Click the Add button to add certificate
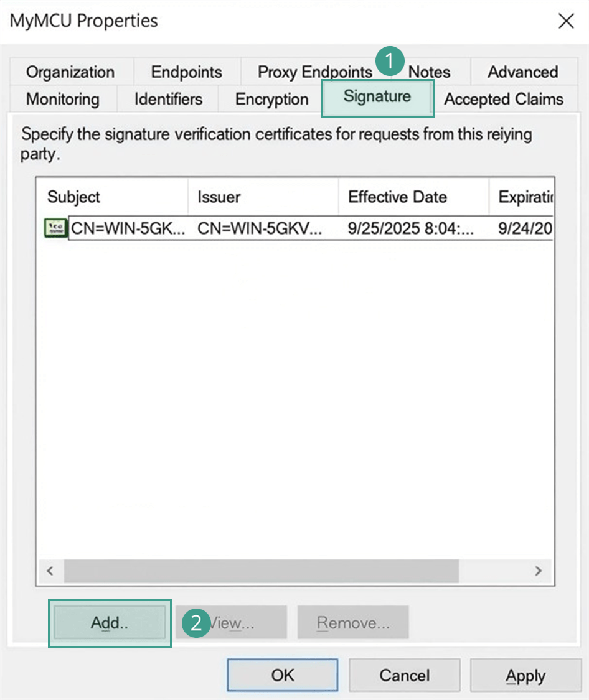The width and height of the screenshot is (589, 700). 110,623
